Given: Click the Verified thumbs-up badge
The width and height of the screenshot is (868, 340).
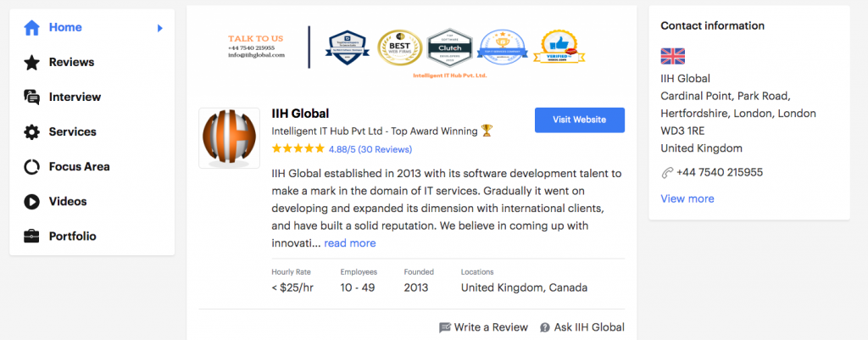Looking at the screenshot, I should pyautogui.click(x=559, y=47).
